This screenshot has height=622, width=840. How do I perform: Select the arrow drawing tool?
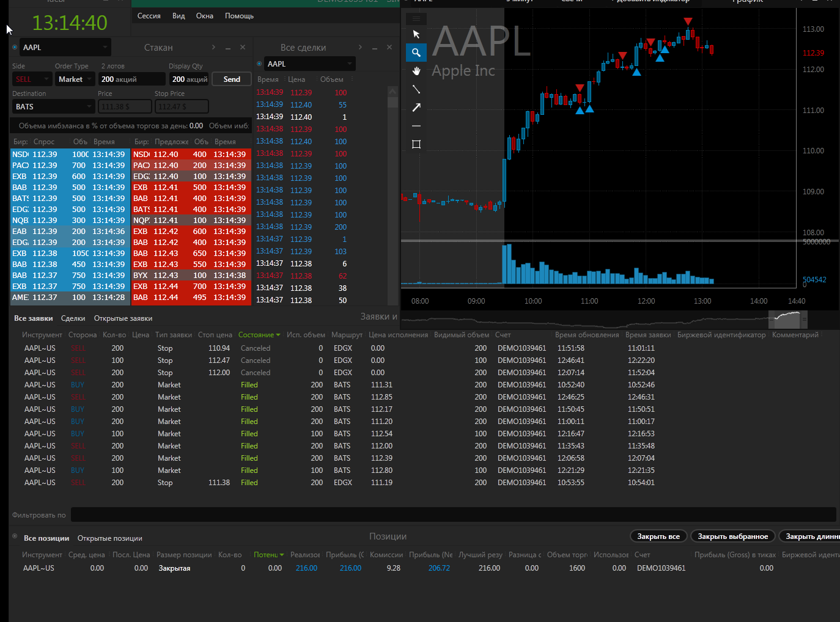coord(416,108)
